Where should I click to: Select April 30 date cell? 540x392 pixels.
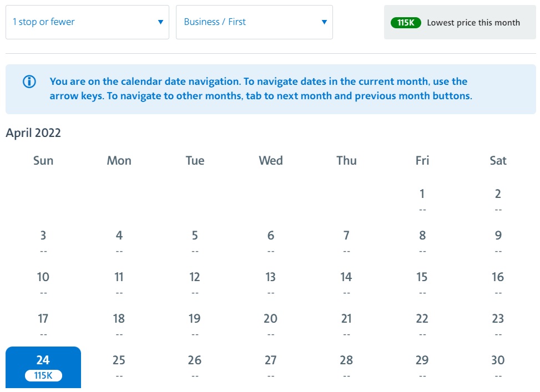pyautogui.click(x=498, y=367)
